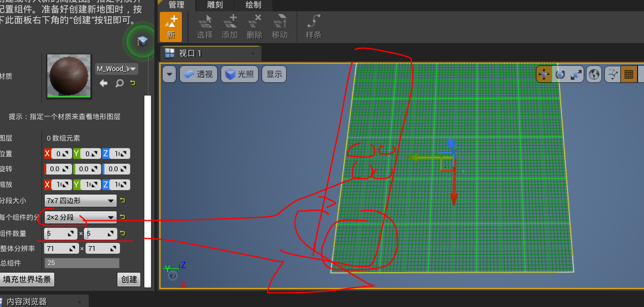Activate the 删除 (Delete) component tool
Viewport: 644px width, 307px height.
254,27
